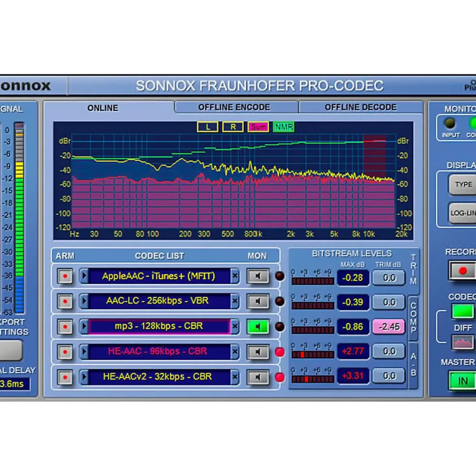
Task: Click the AppleAAC bitstream level meter
Action: (x=313, y=281)
